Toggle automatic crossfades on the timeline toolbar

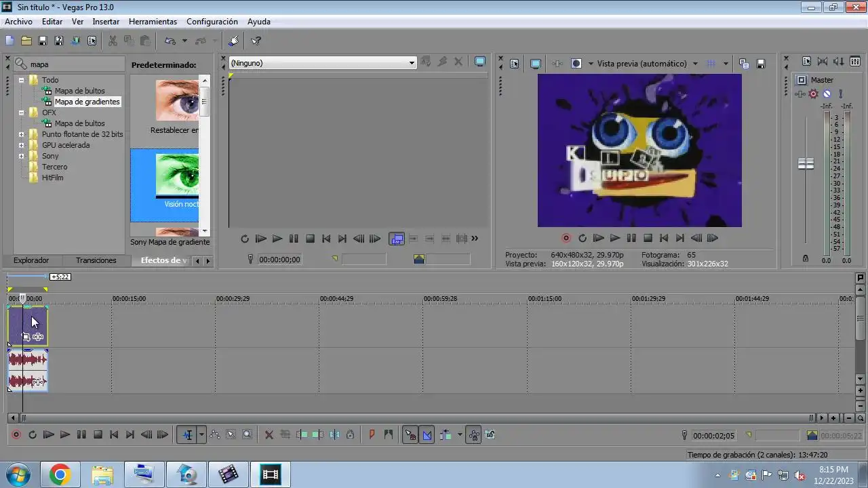click(x=427, y=435)
